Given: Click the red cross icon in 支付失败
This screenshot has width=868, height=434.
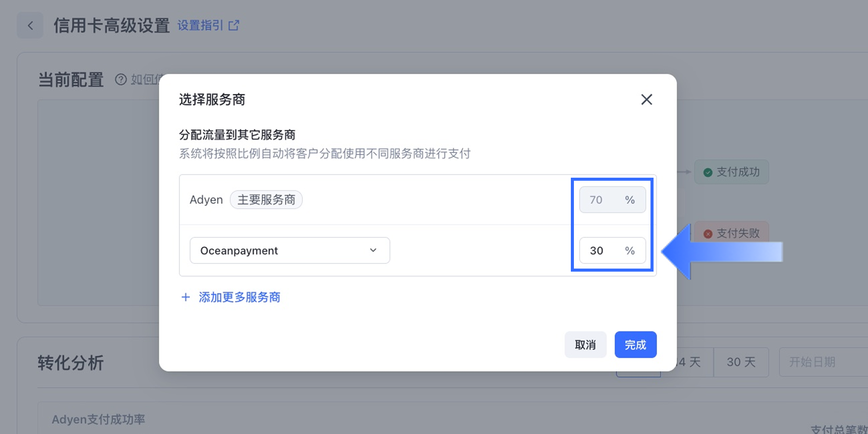Looking at the screenshot, I should coord(708,234).
